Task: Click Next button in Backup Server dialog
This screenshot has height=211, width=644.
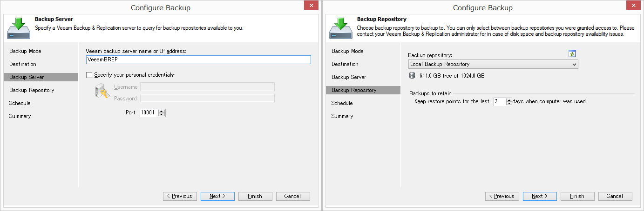Action: (217, 196)
